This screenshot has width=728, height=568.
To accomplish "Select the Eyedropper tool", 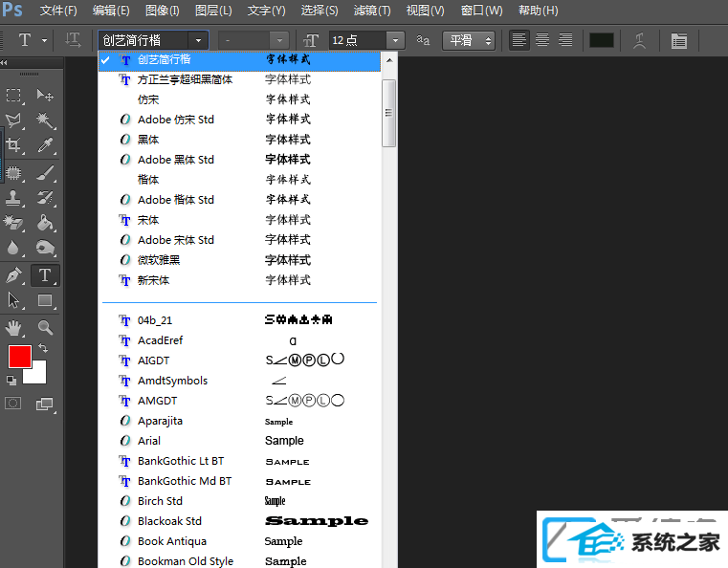I will [x=45, y=145].
